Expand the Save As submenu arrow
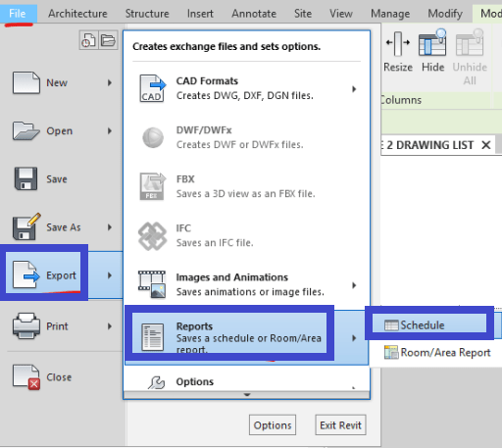502x448 pixels. (110, 227)
